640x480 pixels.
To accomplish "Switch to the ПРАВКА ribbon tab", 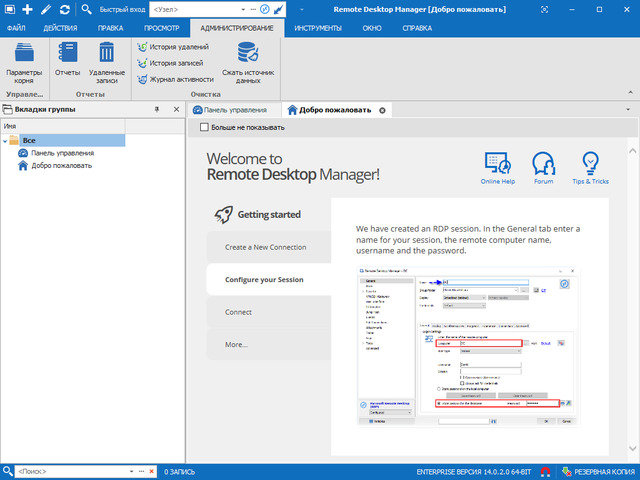I will point(110,28).
